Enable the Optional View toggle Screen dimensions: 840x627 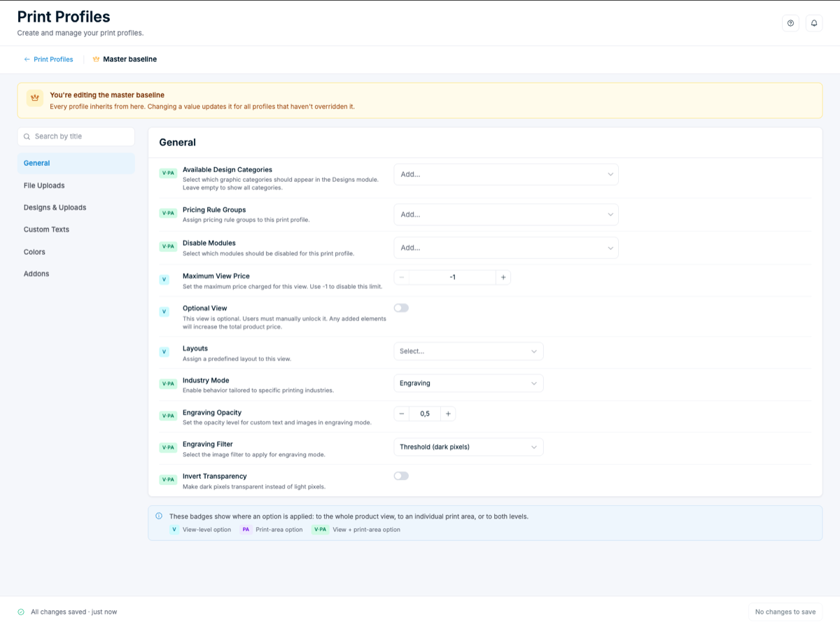tap(401, 308)
